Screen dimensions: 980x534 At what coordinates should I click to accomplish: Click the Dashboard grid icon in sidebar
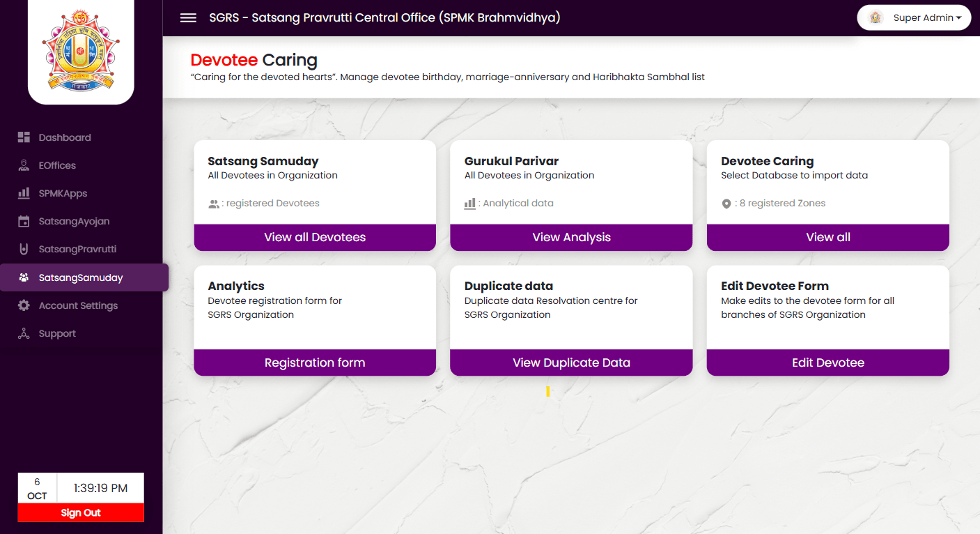click(24, 137)
